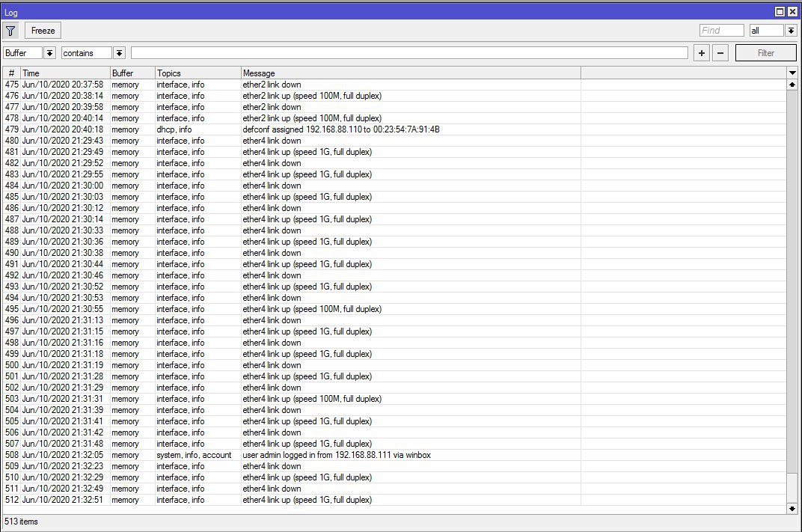Click timestamp Jun/10/2020 21:32:23
This screenshot has height=532, width=802.
(x=62, y=466)
